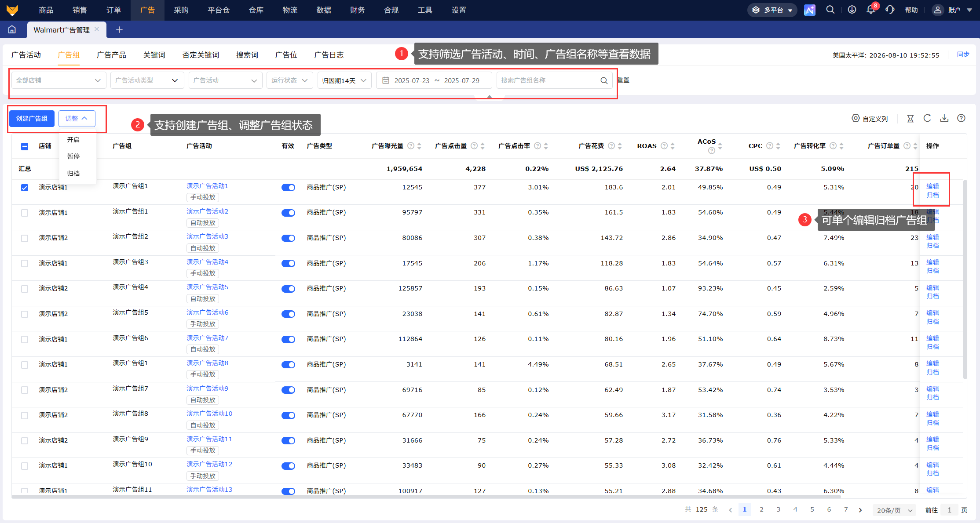Open the 20条/页 page size dropdown

(x=895, y=510)
